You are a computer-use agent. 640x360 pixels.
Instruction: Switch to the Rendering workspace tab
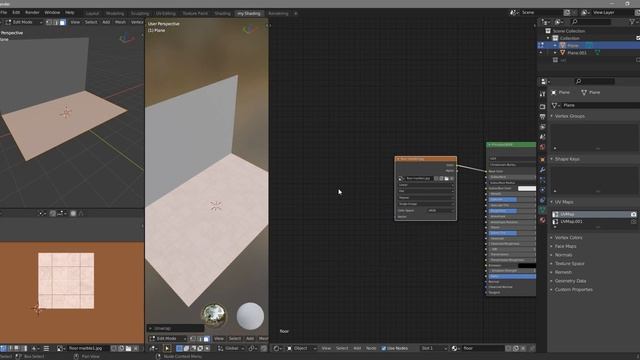(278, 13)
